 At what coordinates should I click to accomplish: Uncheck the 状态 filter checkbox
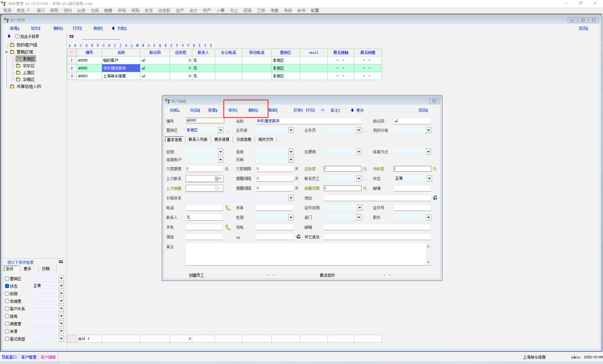7,286
